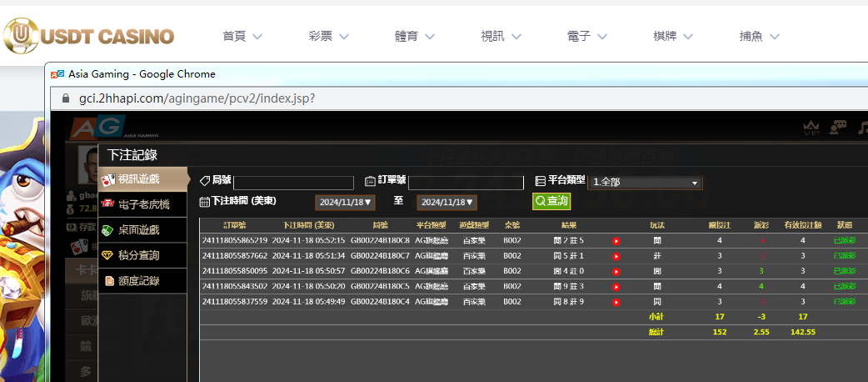Image resolution: width=868 pixels, height=382 pixels.
Task: Play video replay for round GB00224B180C6
Action: coord(616,271)
